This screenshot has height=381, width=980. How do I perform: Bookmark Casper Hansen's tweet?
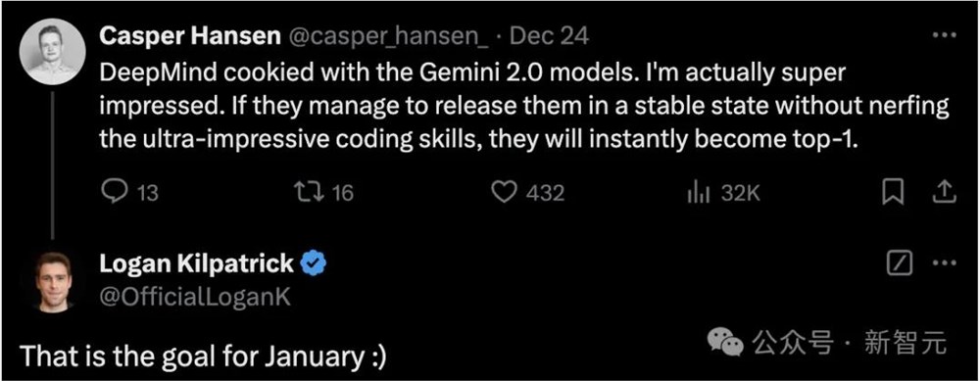pos(893,193)
